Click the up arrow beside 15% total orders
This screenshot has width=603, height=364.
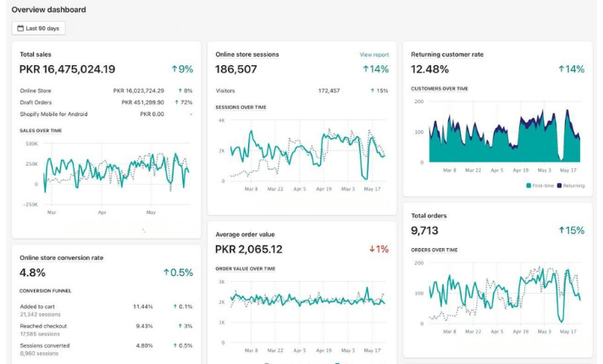coord(562,230)
